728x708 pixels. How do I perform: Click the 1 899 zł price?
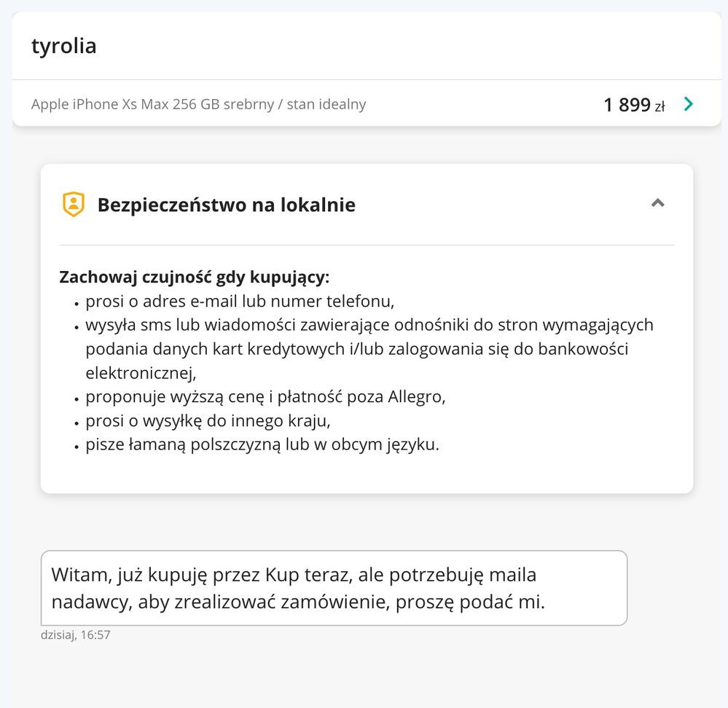[x=627, y=105]
